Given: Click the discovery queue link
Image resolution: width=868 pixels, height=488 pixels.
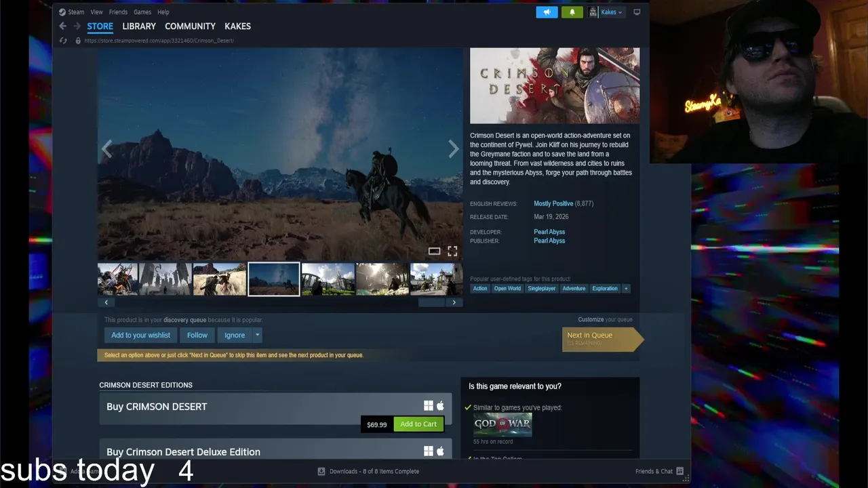Looking at the screenshot, I should tap(184, 320).
